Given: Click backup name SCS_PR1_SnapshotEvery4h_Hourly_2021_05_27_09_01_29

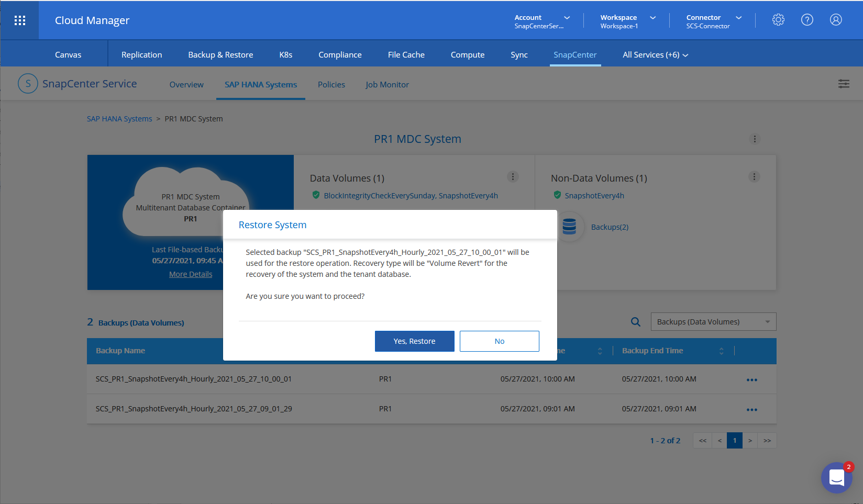Looking at the screenshot, I should [194, 409].
